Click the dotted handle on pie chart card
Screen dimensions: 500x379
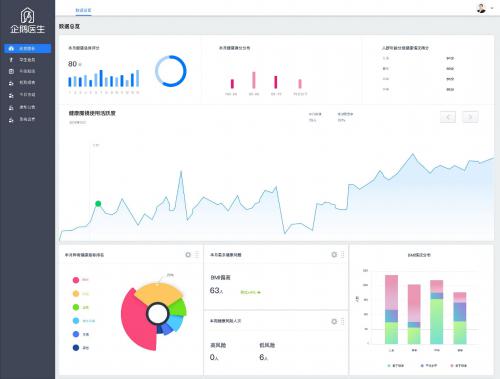coord(197,255)
